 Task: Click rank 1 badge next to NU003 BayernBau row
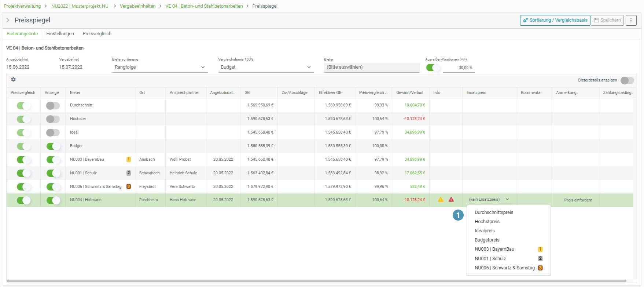[x=129, y=159]
